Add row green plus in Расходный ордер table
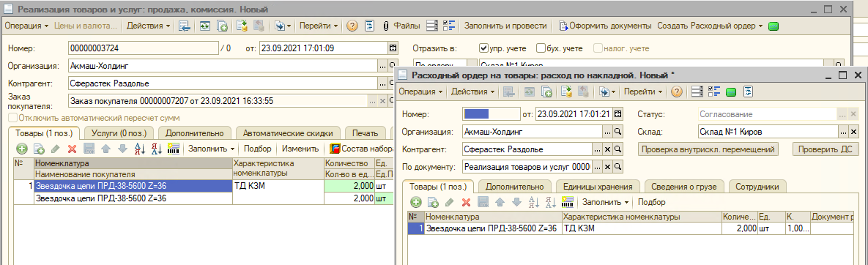868x265 pixels. click(x=415, y=202)
